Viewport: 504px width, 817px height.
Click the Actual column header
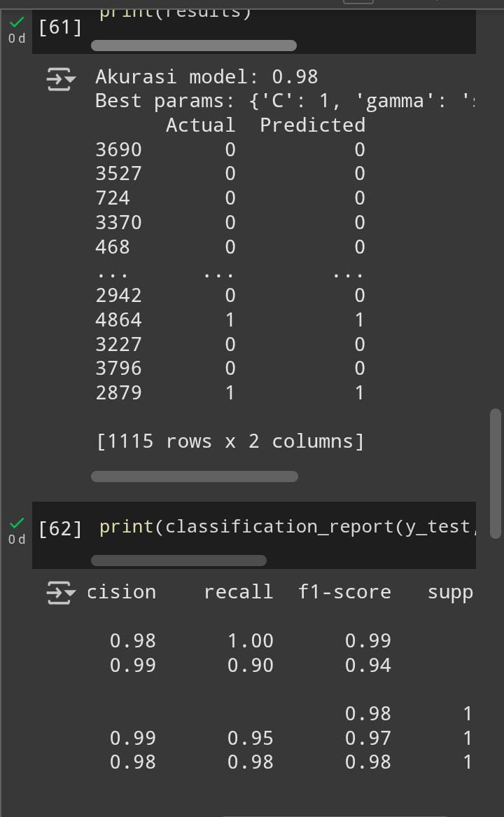click(200, 125)
